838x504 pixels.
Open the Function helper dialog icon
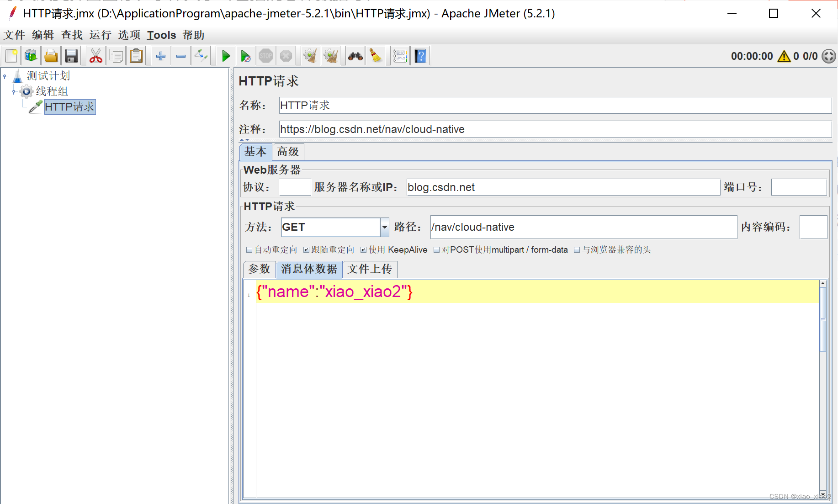tap(400, 56)
